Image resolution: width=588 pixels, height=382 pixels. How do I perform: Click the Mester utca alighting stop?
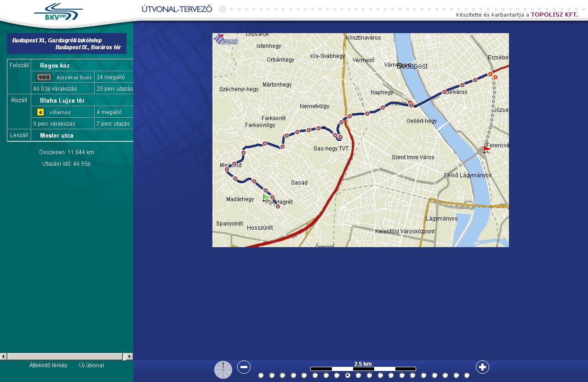(57, 136)
